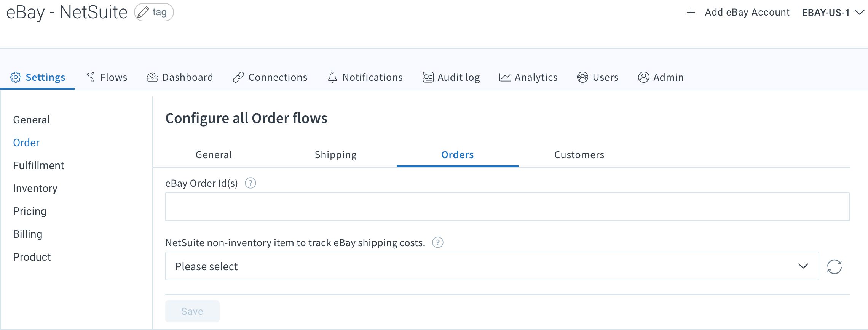Open the Dashboard gauge icon
Viewport: 868px width, 330px height.
click(x=152, y=77)
